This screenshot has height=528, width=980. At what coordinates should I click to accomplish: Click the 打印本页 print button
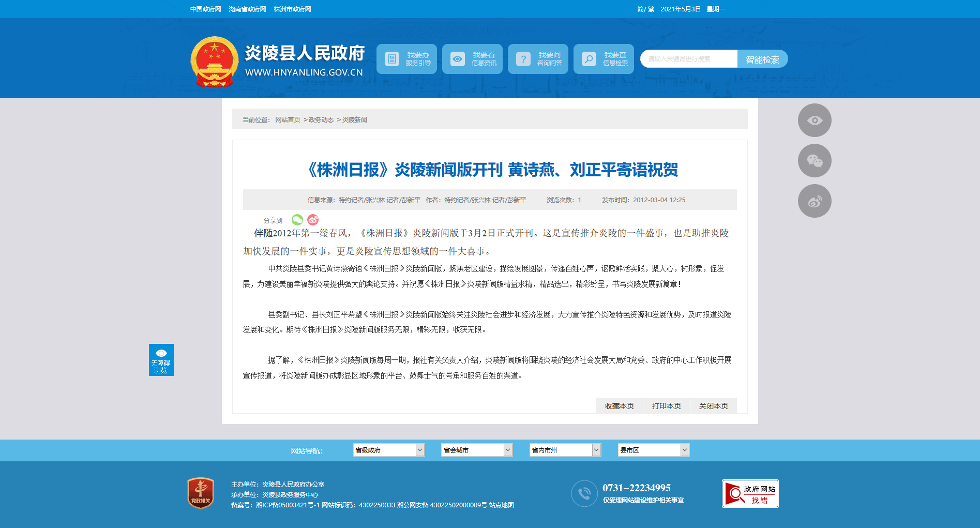tap(666, 406)
